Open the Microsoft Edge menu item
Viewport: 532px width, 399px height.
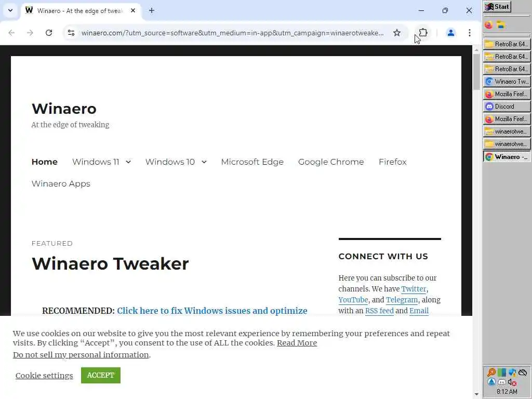point(252,162)
